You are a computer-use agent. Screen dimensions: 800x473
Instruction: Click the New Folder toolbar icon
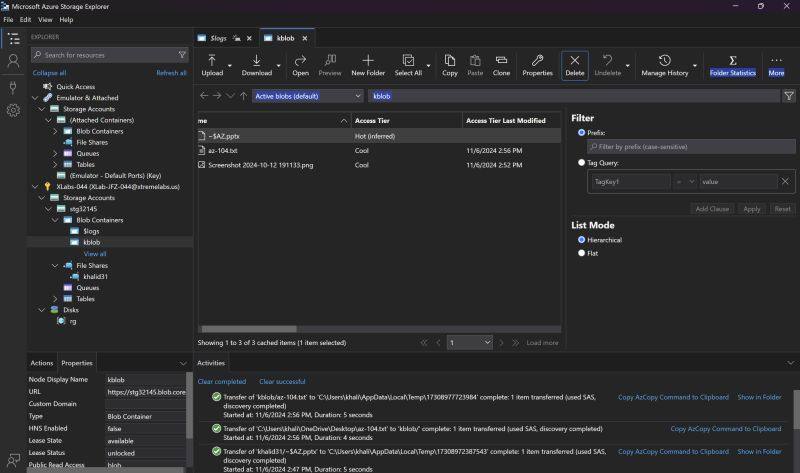tap(368, 65)
